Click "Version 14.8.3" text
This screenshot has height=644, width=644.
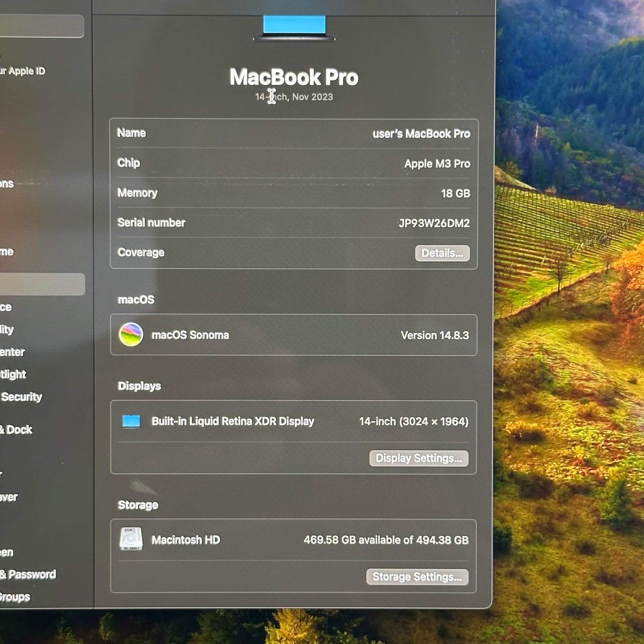click(x=435, y=335)
